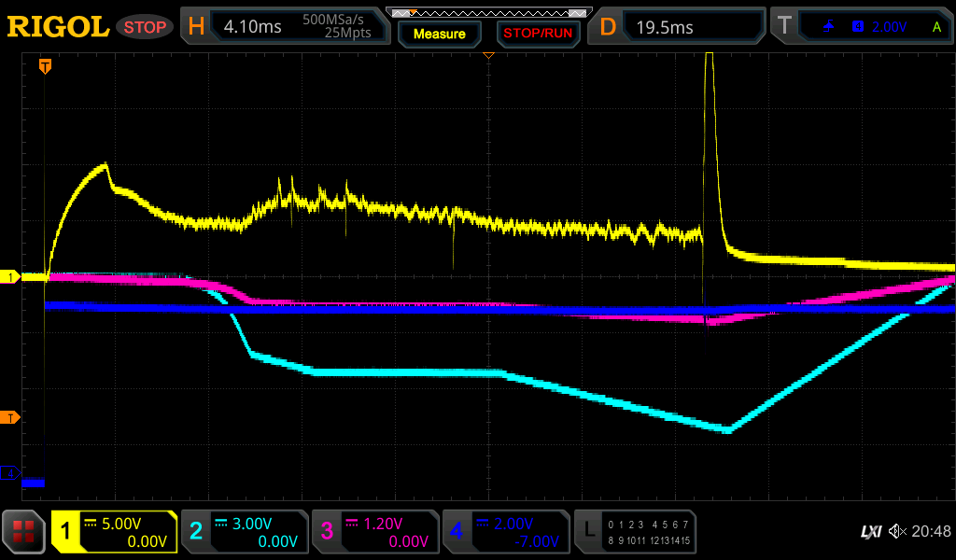This screenshot has height=560, width=956.
Task: Click the blue channel 4 offset marker
Action: (10, 474)
